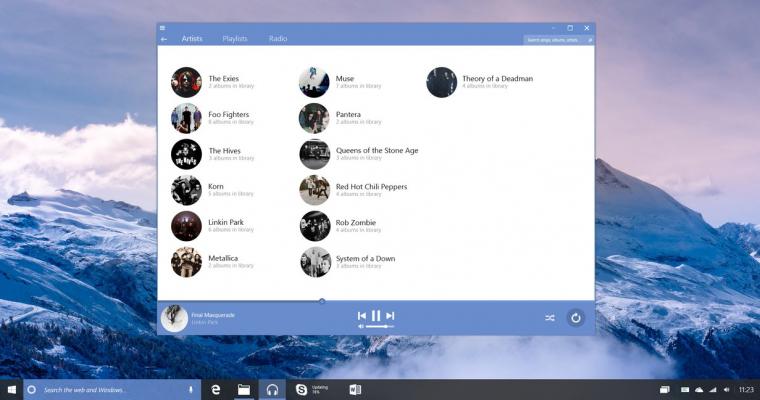Open Linkin Park artist picture

point(186,226)
